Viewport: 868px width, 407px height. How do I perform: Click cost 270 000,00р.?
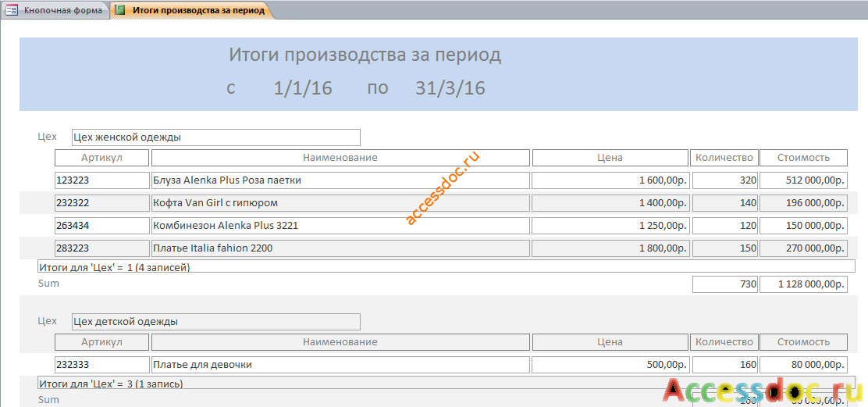tap(803, 248)
